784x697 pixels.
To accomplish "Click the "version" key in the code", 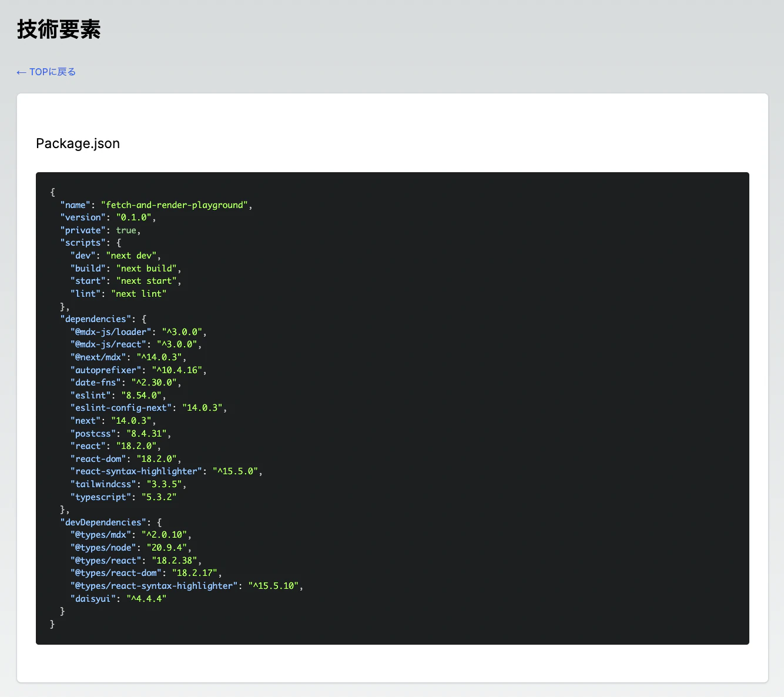I will (x=83, y=217).
